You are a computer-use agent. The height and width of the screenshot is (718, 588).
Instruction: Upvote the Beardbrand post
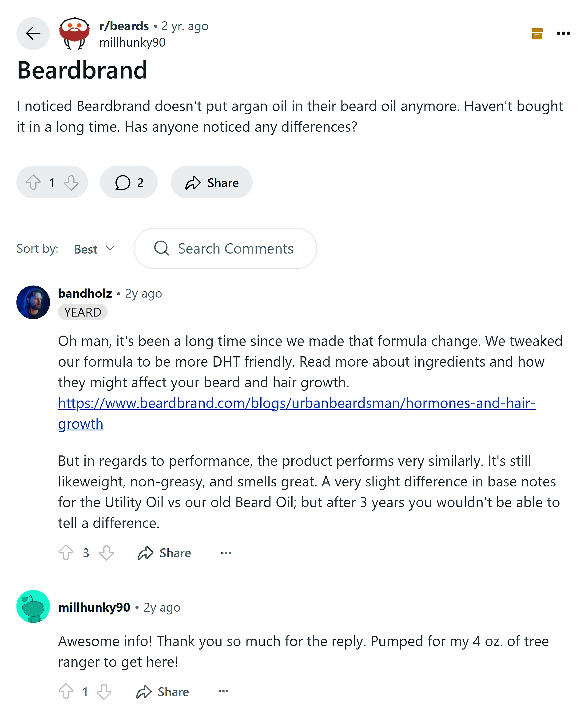(x=33, y=182)
